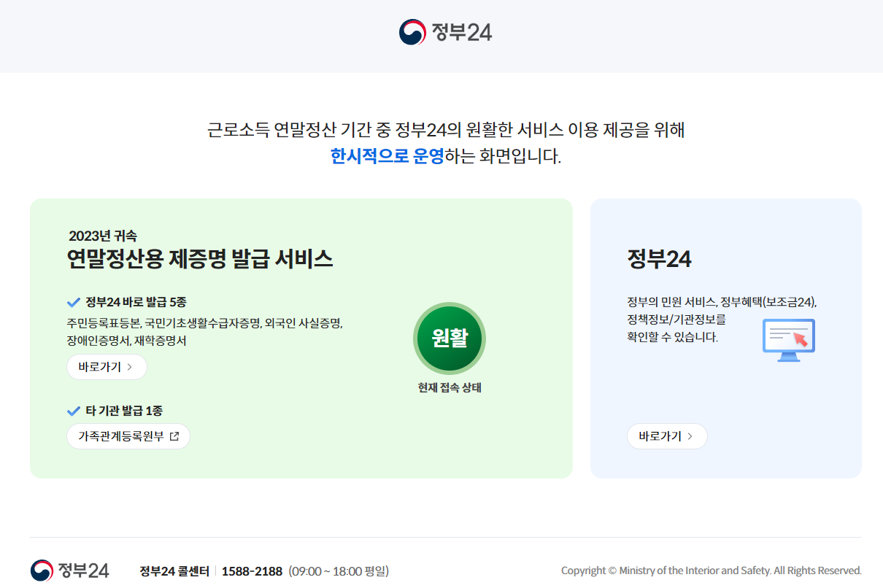Click the call center number 1588-2188
The height and width of the screenshot is (588, 883).
pyautogui.click(x=252, y=571)
